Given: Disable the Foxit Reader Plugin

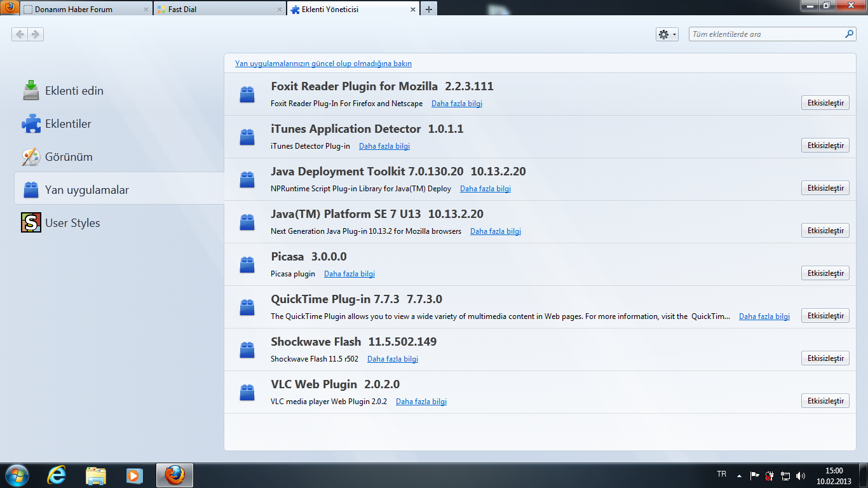Looking at the screenshot, I should pyautogui.click(x=825, y=103).
